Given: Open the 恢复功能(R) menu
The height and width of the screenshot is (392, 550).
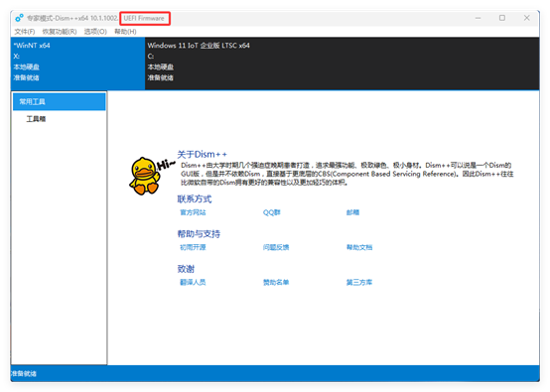Looking at the screenshot, I should point(60,32).
